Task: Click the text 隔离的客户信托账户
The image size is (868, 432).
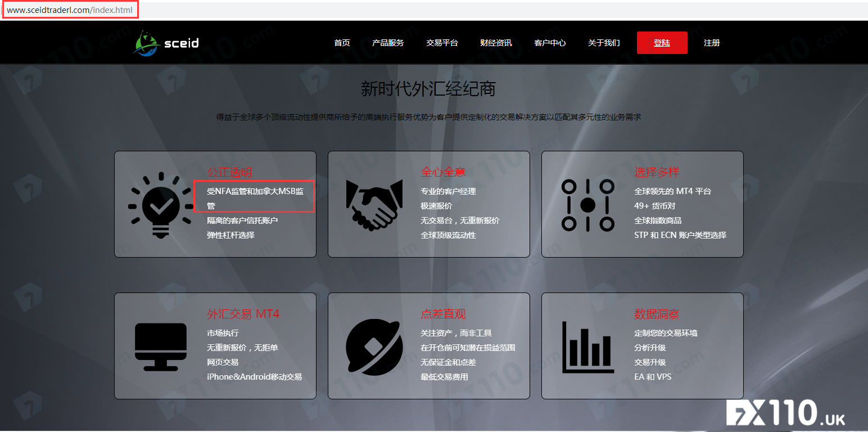Action: pyautogui.click(x=242, y=220)
